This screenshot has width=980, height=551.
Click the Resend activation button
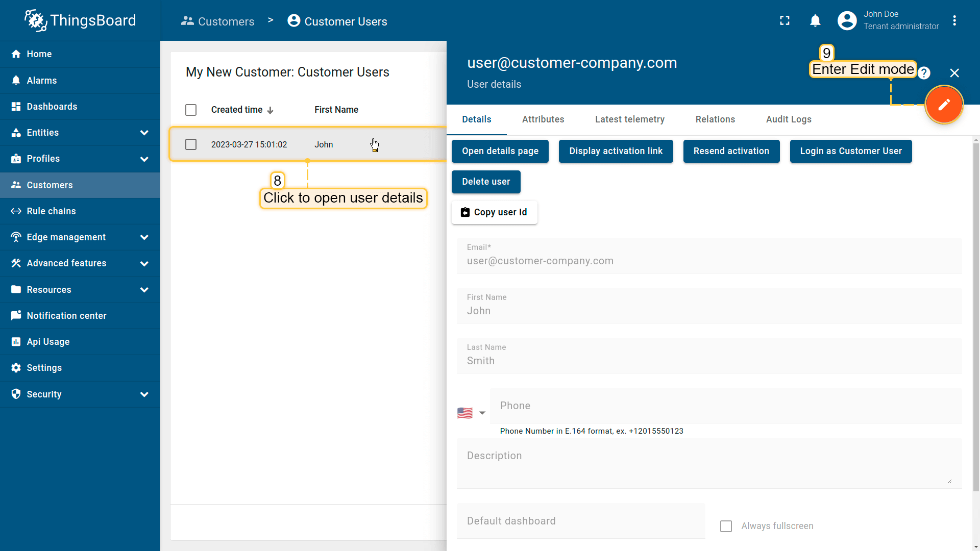(x=731, y=151)
